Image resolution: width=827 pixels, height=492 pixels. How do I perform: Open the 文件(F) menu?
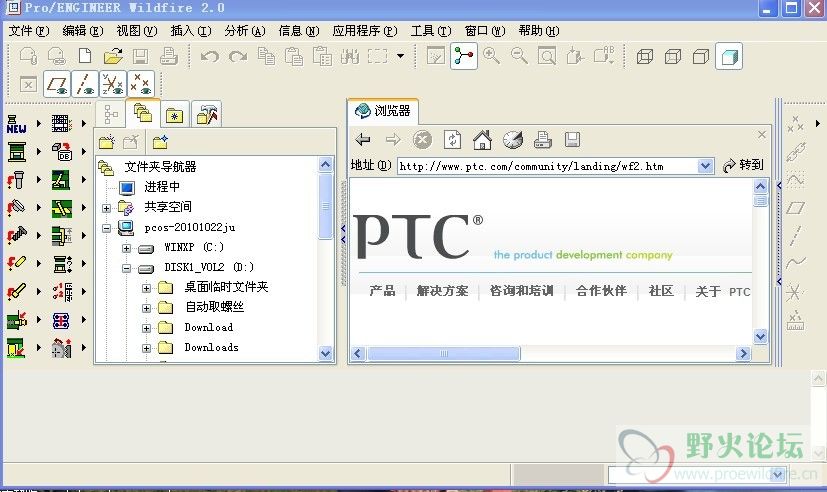29,31
